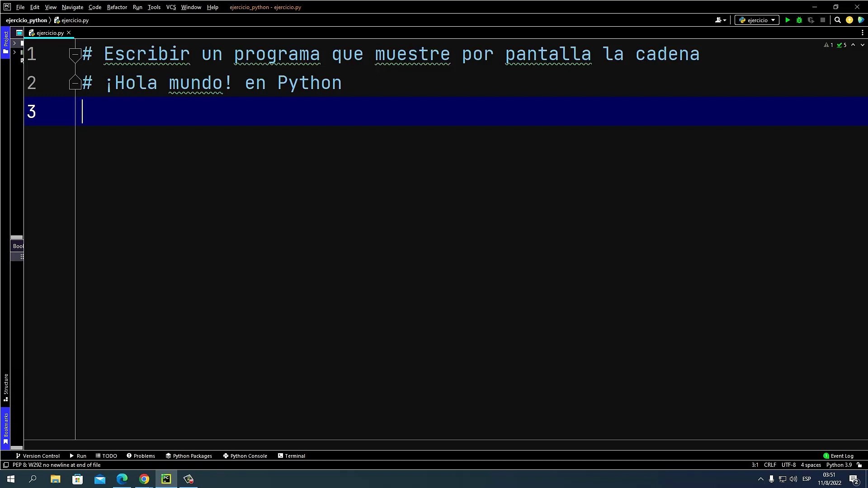Switch to the Python Console tab
Viewport: 868px width, 488px height.
245,455
